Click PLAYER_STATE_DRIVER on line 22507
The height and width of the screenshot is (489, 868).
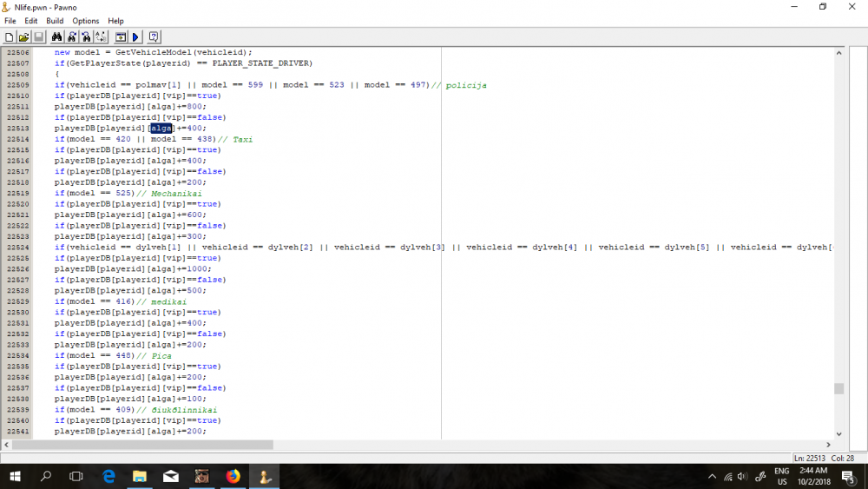pyautogui.click(x=260, y=63)
